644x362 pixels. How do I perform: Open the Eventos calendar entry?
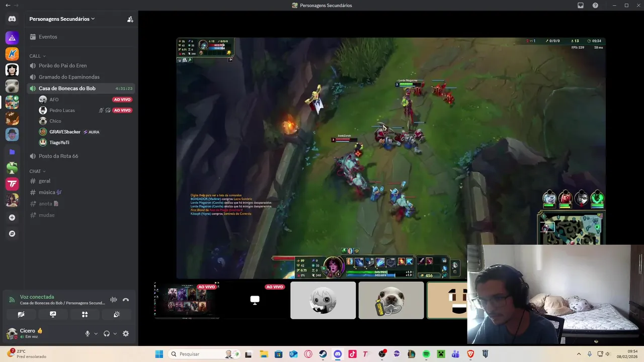pos(81,37)
